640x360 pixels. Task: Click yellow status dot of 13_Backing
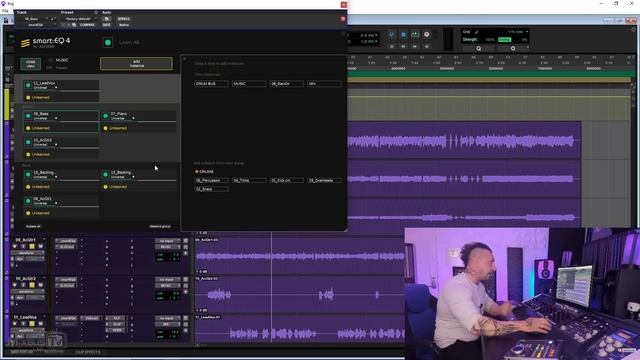tap(105, 187)
